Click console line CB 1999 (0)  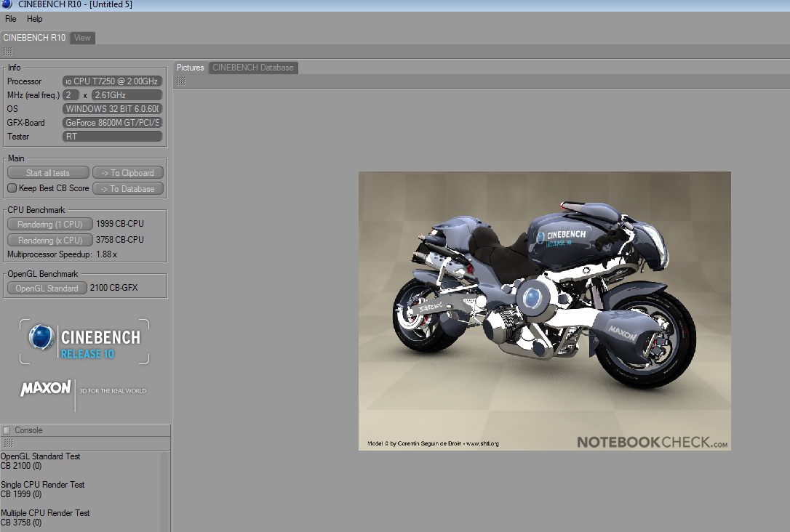[21, 493]
